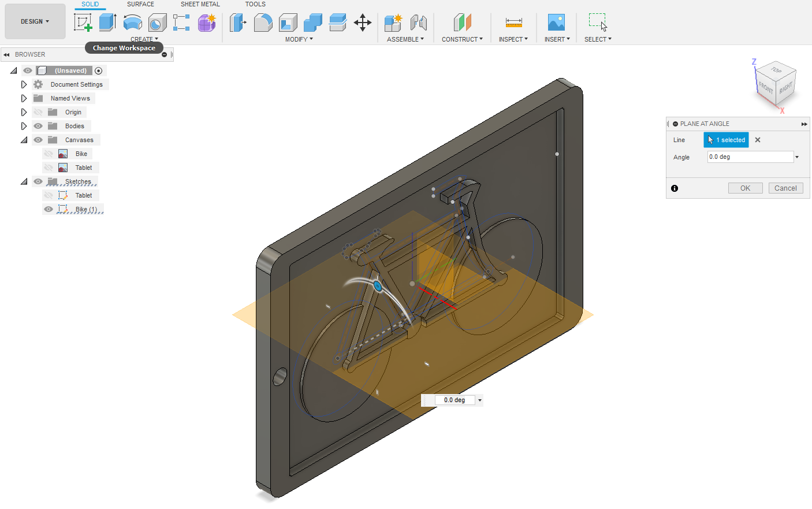Select the Create Sketch tool
Viewport: 812px width, 509px height.
point(83,23)
